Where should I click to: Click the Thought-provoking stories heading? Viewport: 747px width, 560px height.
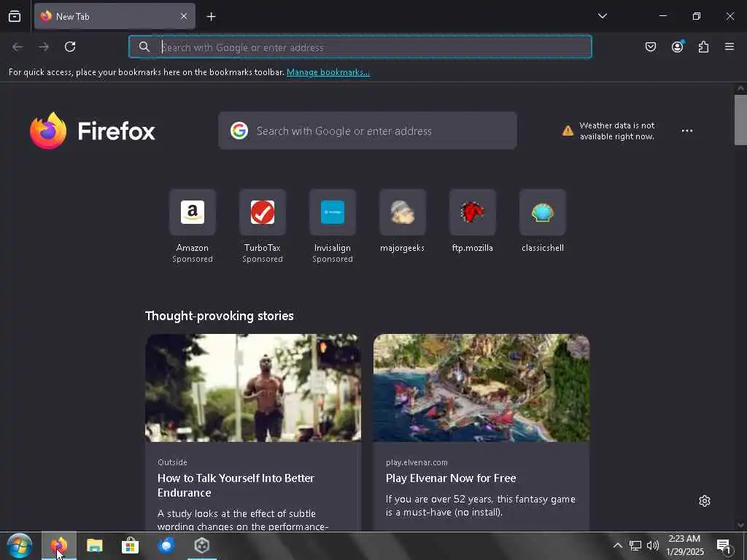coord(219,316)
